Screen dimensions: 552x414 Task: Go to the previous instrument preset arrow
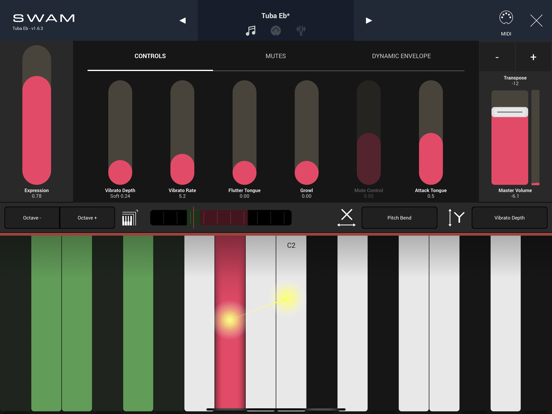[x=183, y=20]
